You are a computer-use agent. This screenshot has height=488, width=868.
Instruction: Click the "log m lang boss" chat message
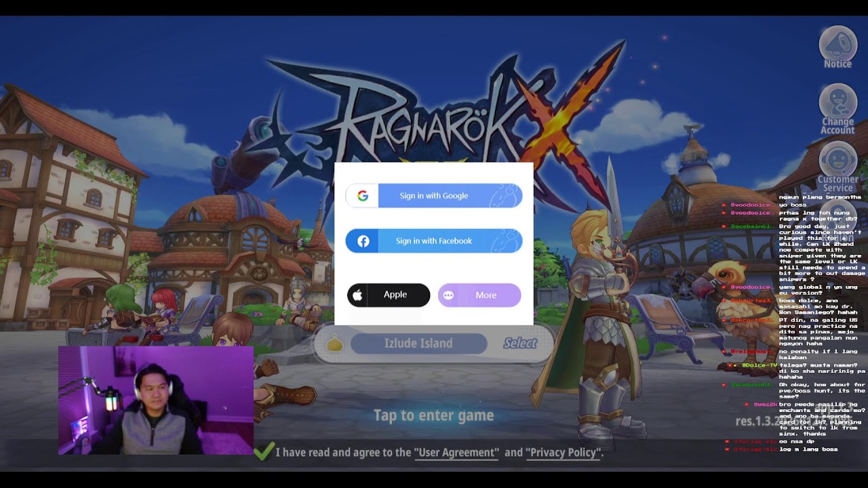pos(808,449)
